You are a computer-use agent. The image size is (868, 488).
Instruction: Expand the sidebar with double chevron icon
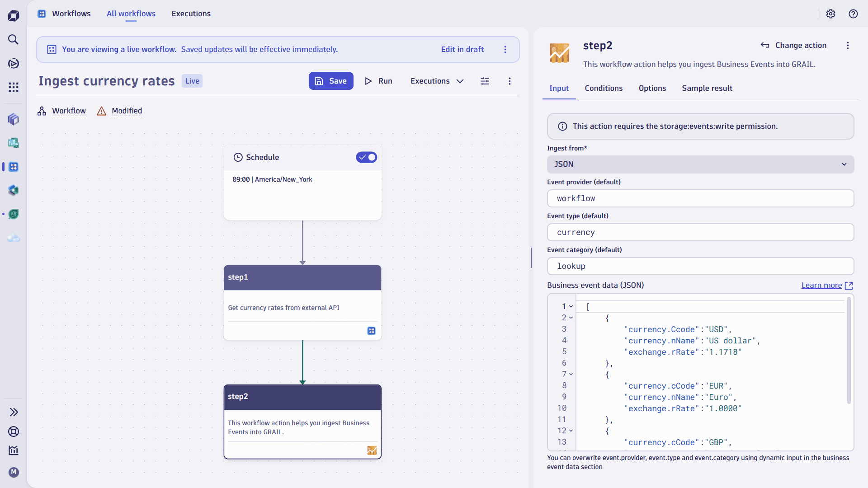[14, 412]
